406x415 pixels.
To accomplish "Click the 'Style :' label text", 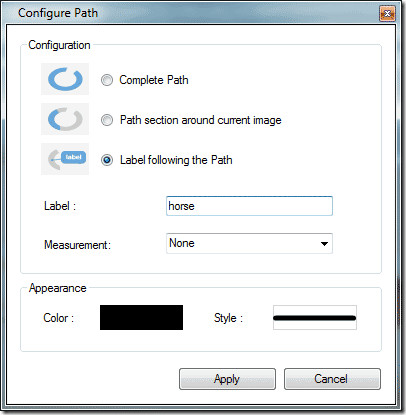I will point(228,318).
